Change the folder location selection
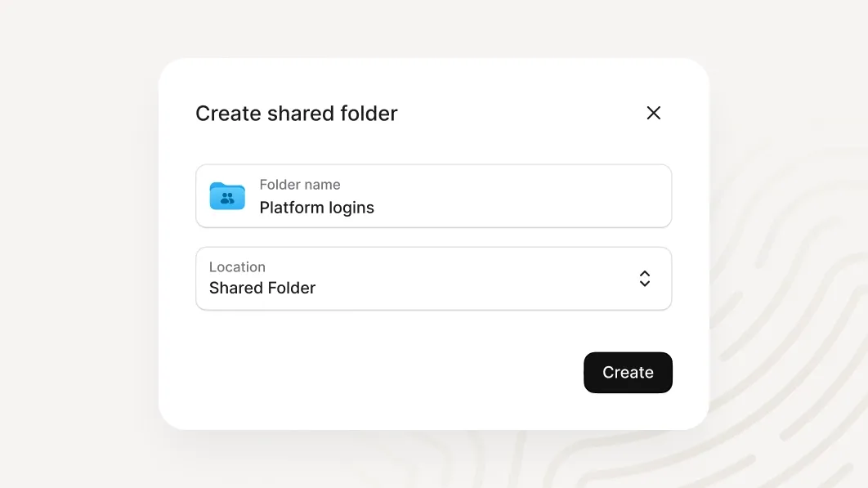This screenshot has width=868, height=488. [x=433, y=278]
